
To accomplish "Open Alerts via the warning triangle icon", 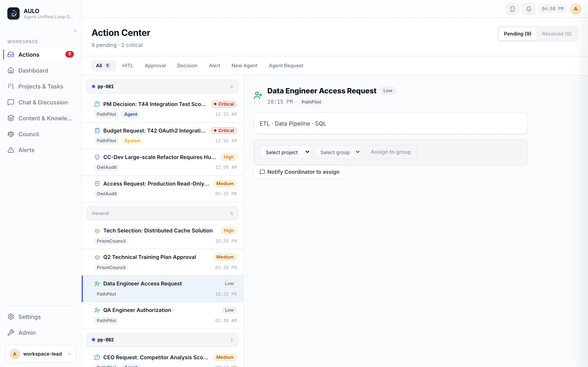I will (11, 150).
